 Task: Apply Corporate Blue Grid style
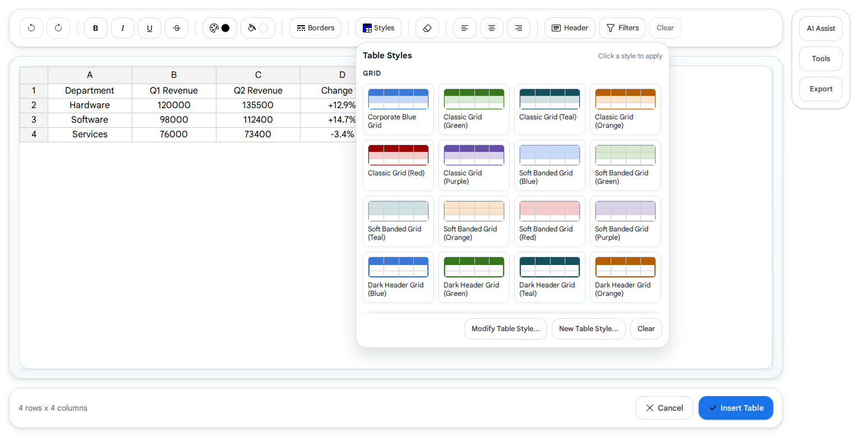pos(399,109)
